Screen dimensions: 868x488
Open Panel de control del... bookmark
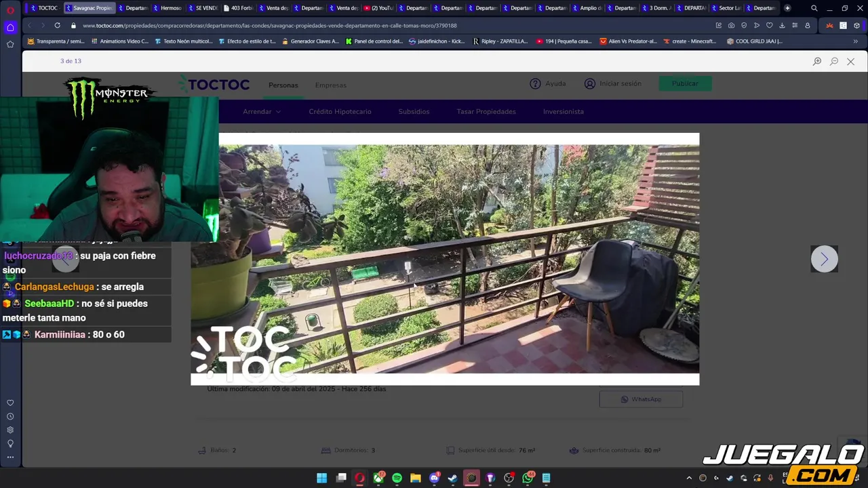click(374, 41)
